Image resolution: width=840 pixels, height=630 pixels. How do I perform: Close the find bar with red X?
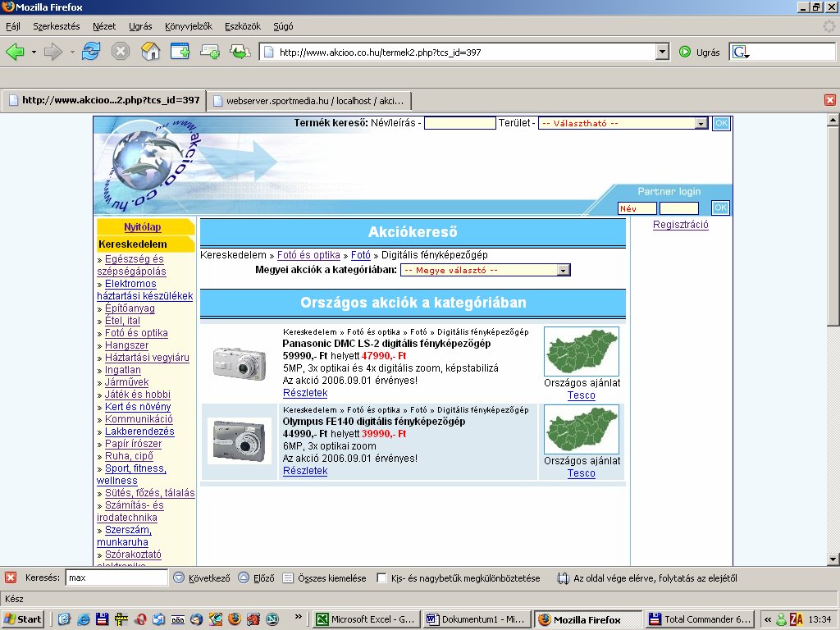(x=10, y=577)
